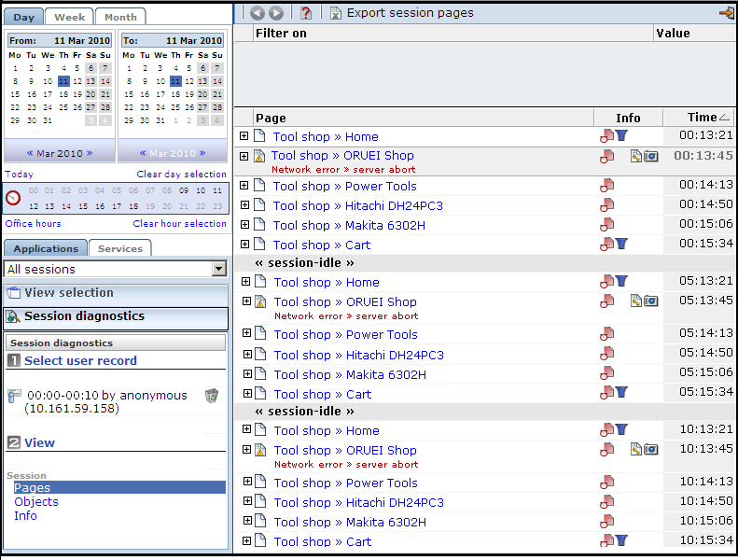738x560 pixels.
Task: Select day 12 in the From calendar
Action: click(x=77, y=81)
